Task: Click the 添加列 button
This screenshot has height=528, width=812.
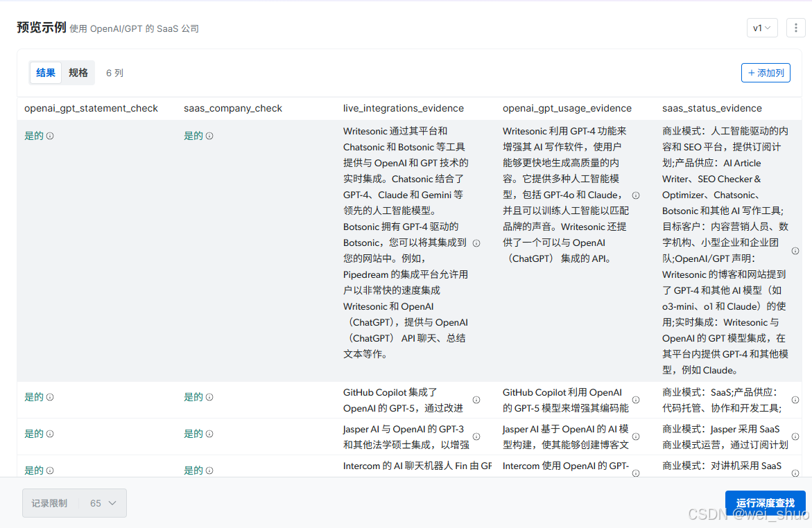Action: [766, 73]
